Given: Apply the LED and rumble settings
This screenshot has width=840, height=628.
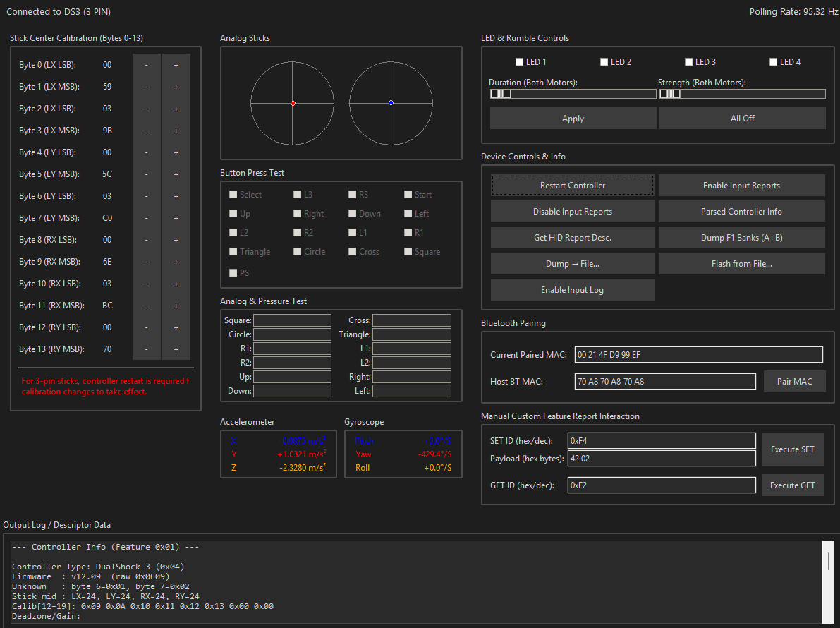Looking at the screenshot, I should pos(573,119).
